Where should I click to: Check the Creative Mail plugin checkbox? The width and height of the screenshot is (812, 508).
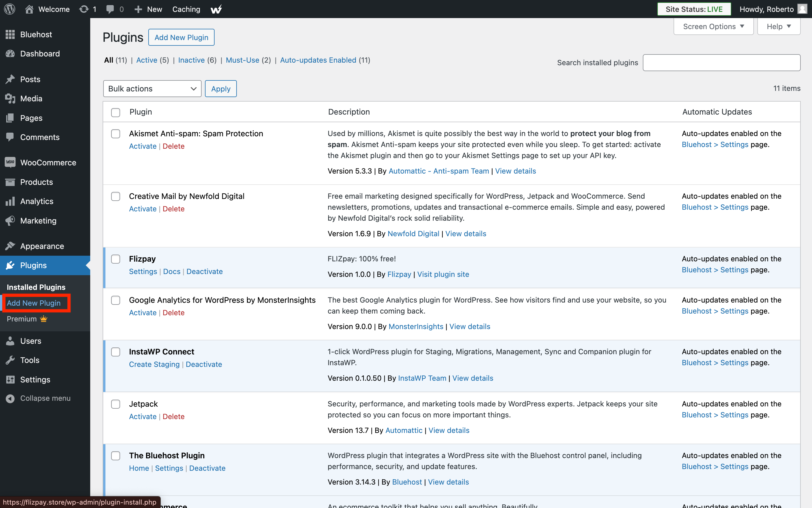tap(115, 196)
